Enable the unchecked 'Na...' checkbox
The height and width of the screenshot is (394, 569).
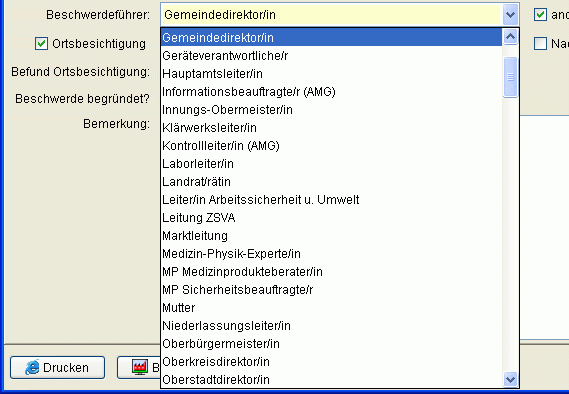coord(540,44)
